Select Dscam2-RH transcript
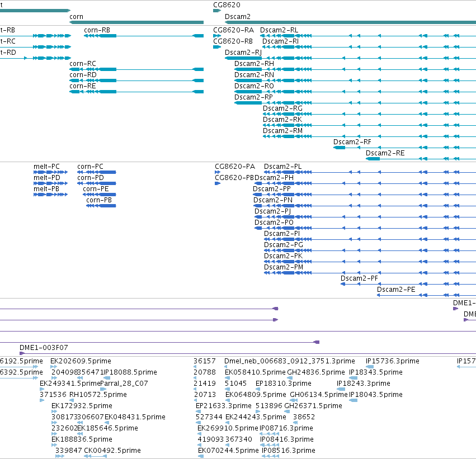The image size is (476, 459). tap(254, 64)
